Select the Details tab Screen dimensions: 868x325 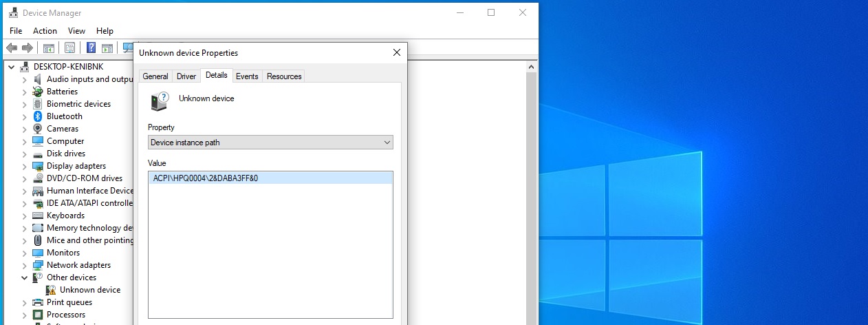point(217,75)
